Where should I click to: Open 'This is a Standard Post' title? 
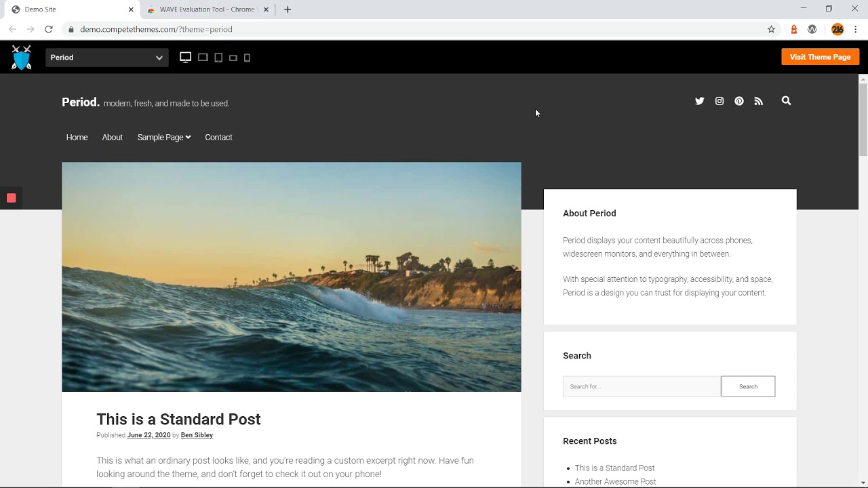point(178,420)
